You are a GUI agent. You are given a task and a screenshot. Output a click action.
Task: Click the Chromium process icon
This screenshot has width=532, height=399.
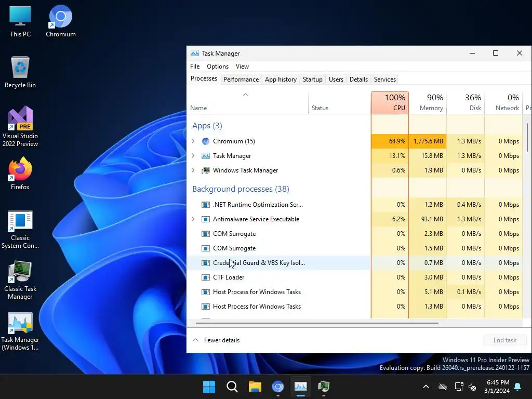[x=206, y=141]
